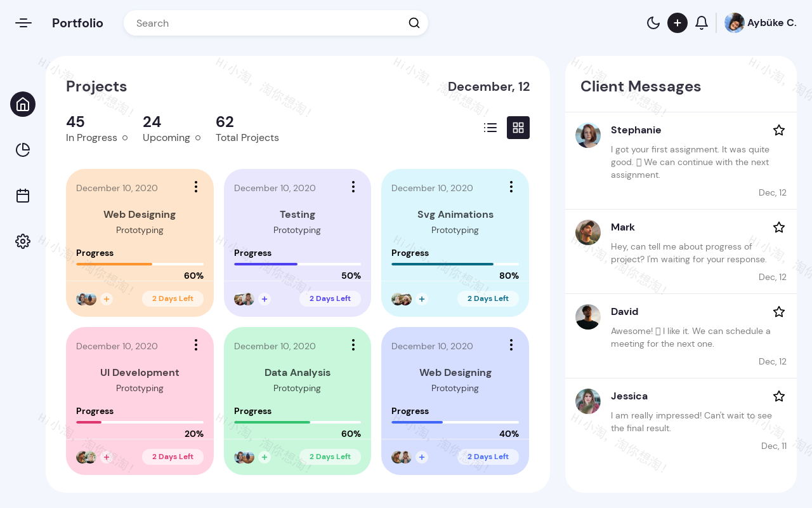This screenshot has width=812, height=508.
Task: Open settings gear in sidebar
Action: coord(23,241)
